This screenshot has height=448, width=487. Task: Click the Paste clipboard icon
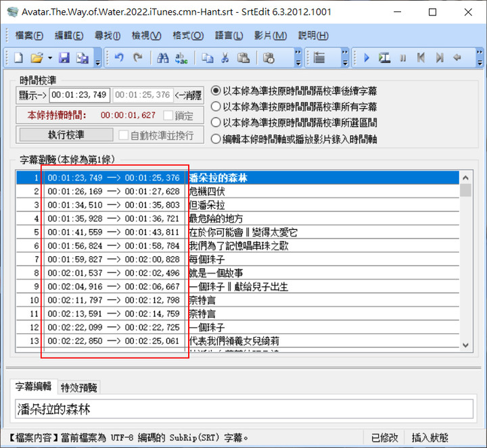[x=243, y=57]
